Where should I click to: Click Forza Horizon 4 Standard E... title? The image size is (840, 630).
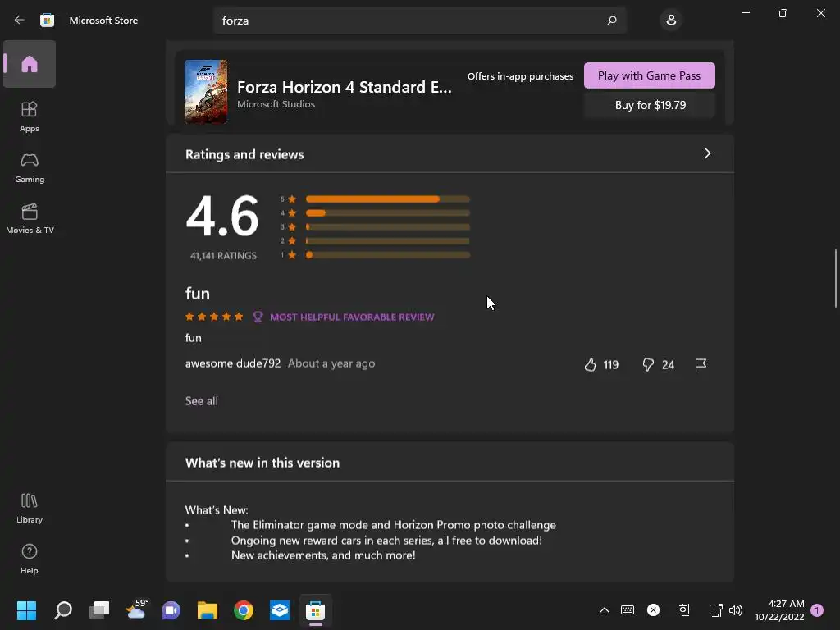point(345,87)
